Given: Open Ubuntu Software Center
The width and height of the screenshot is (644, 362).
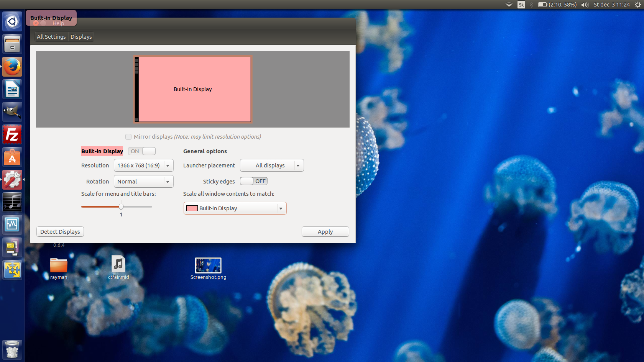Looking at the screenshot, I should pyautogui.click(x=12, y=157).
